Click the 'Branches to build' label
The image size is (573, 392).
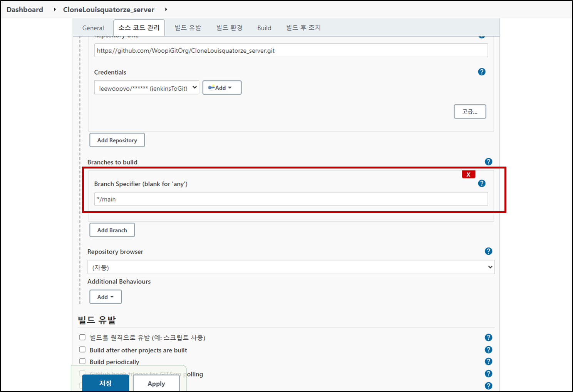[112, 162]
